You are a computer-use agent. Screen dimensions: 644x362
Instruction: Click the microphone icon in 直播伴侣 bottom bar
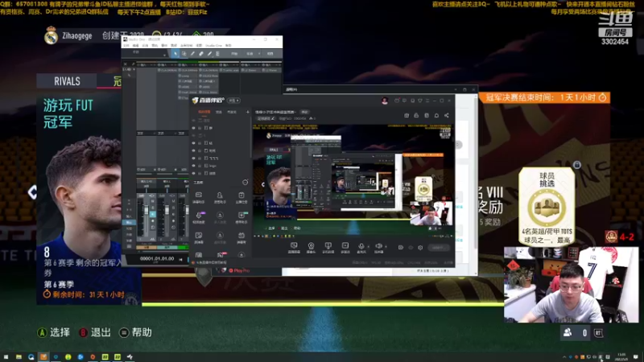361,246
